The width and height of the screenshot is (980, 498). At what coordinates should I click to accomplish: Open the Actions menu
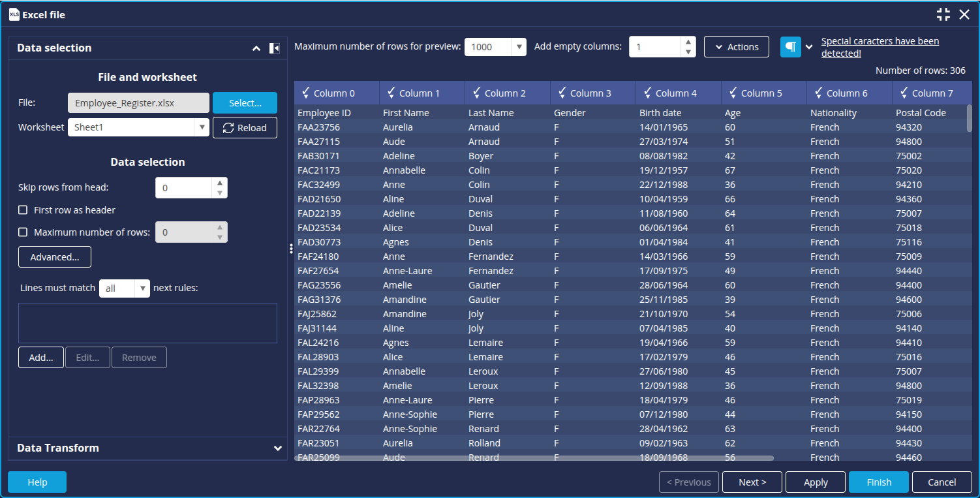point(737,47)
